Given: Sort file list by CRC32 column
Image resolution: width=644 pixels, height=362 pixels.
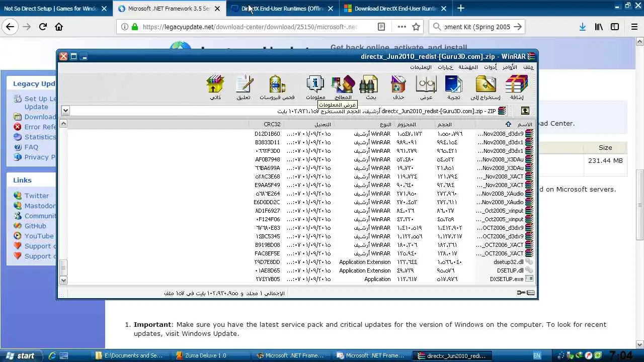Looking at the screenshot, I should [266, 124].
